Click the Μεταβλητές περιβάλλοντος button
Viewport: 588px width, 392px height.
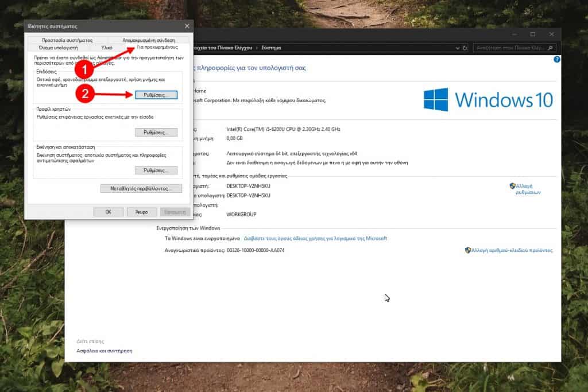pos(141,188)
